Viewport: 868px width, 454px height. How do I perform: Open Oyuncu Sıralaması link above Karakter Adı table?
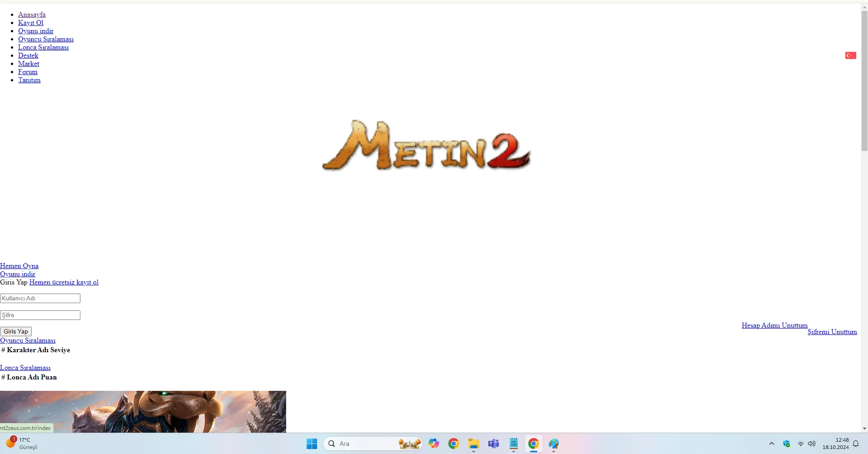tap(28, 340)
